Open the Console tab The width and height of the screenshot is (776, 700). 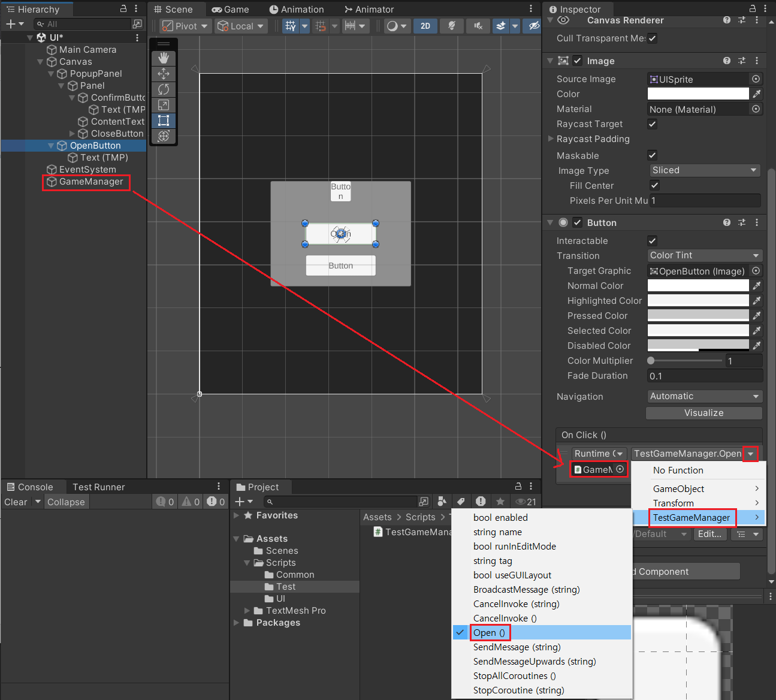(30, 487)
